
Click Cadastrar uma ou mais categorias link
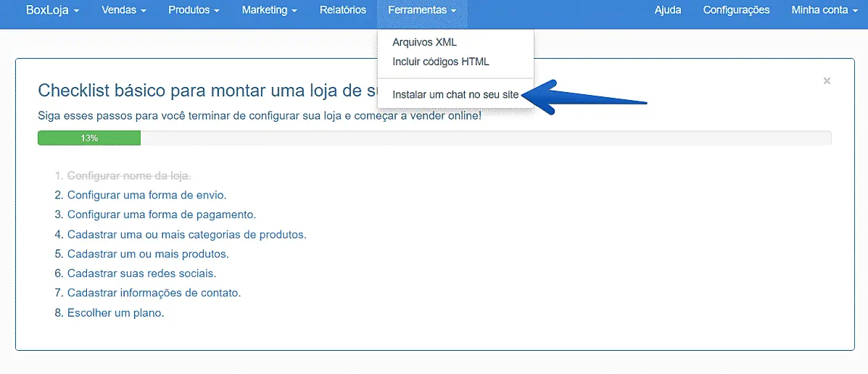point(186,235)
